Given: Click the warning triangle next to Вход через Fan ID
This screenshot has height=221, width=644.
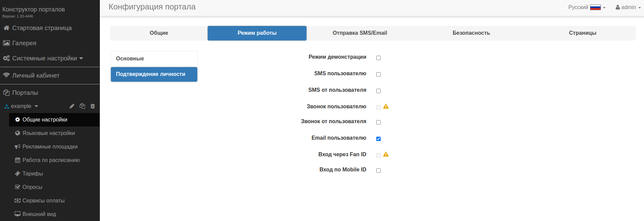Looking at the screenshot, I should click(x=386, y=155).
